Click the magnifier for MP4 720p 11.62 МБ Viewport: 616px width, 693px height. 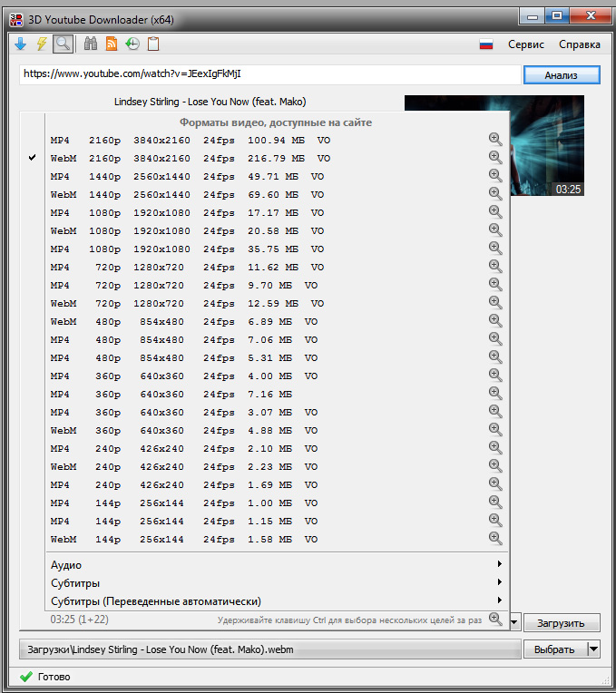495,267
